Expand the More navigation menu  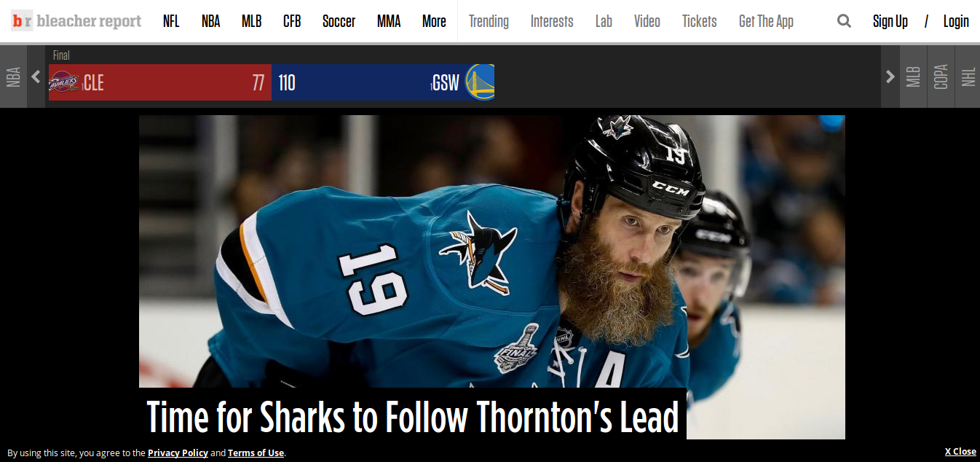click(434, 21)
